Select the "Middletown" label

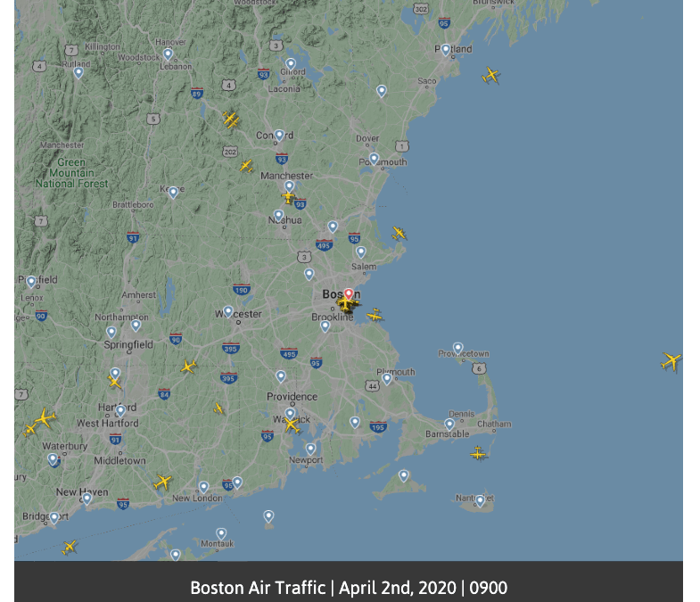120,461
